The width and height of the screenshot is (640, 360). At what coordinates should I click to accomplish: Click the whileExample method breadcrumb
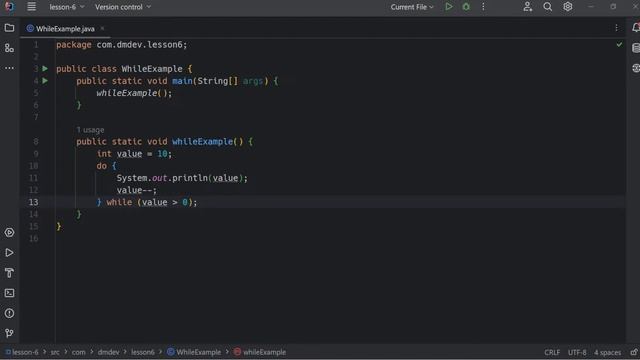260,352
